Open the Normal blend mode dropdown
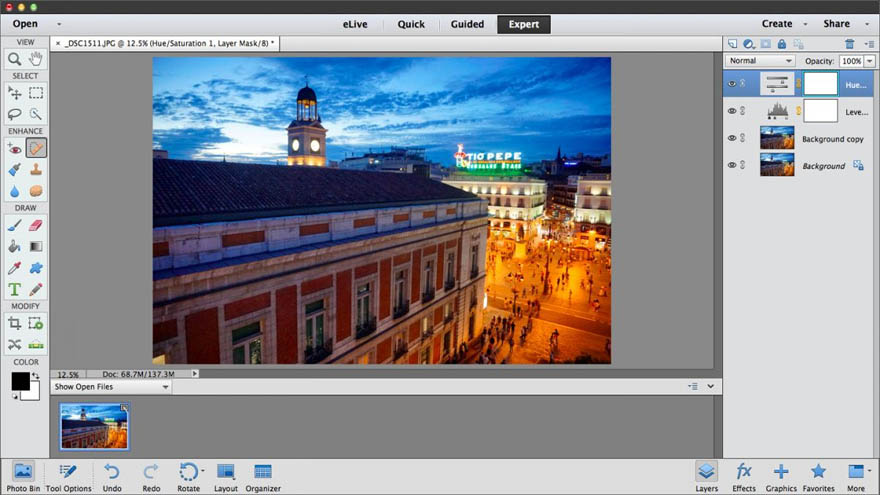Viewport: 880px width, 495px height. point(761,61)
